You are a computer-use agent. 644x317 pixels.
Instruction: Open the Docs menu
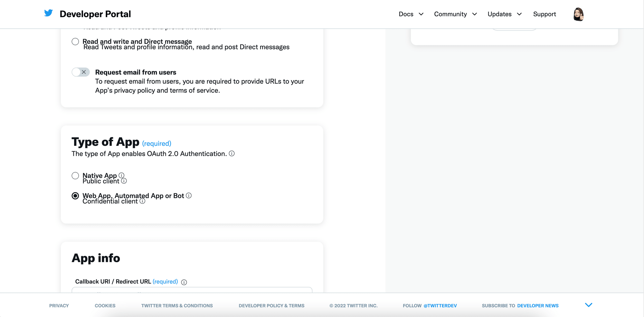click(x=406, y=14)
